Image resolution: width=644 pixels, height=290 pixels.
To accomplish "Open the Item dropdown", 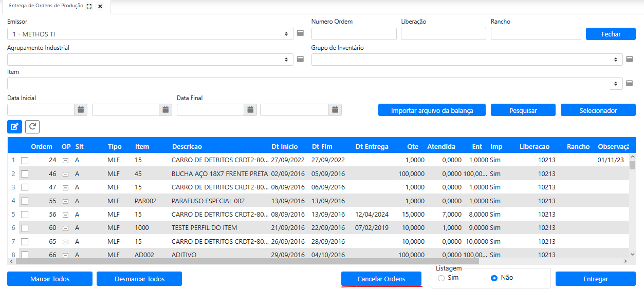I will 315,84.
